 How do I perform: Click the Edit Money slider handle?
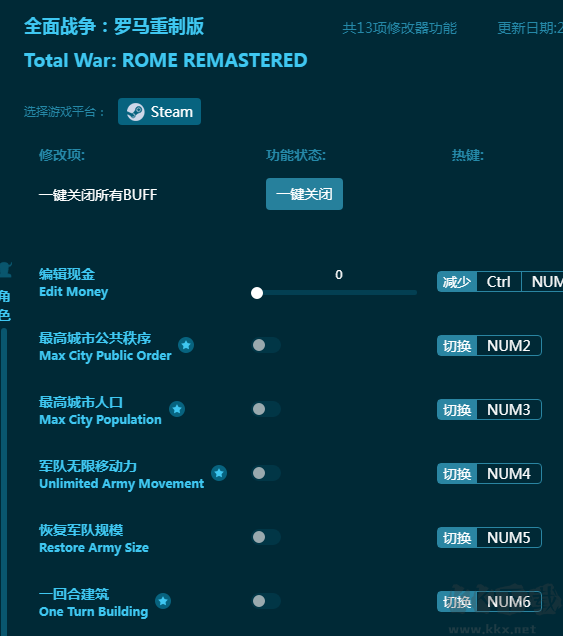(257, 293)
